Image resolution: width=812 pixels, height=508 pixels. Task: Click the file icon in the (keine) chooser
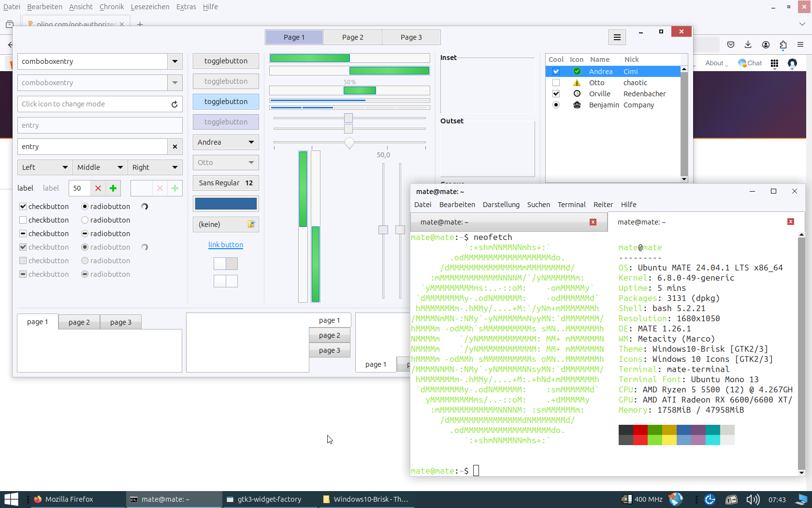click(251, 224)
